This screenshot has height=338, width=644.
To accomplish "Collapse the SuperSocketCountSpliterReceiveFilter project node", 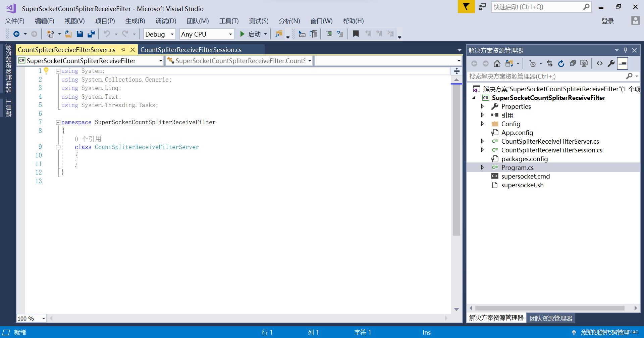I will pyautogui.click(x=474, y=98).
